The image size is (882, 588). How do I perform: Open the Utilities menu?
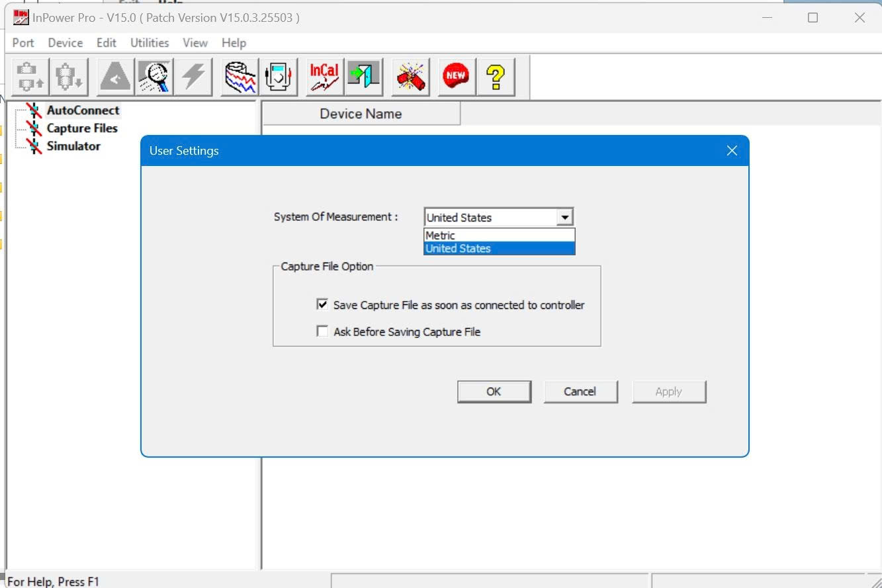pos(150,43)
